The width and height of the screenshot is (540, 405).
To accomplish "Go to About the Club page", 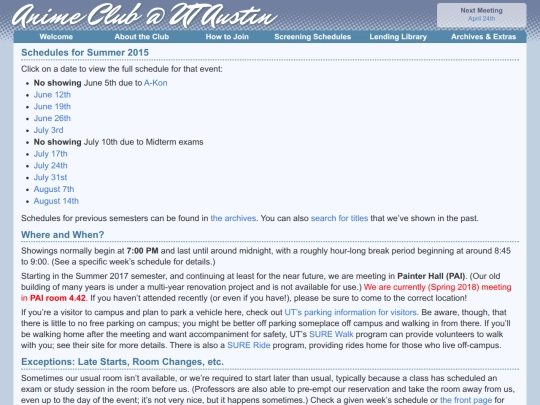I will [142, 37].
